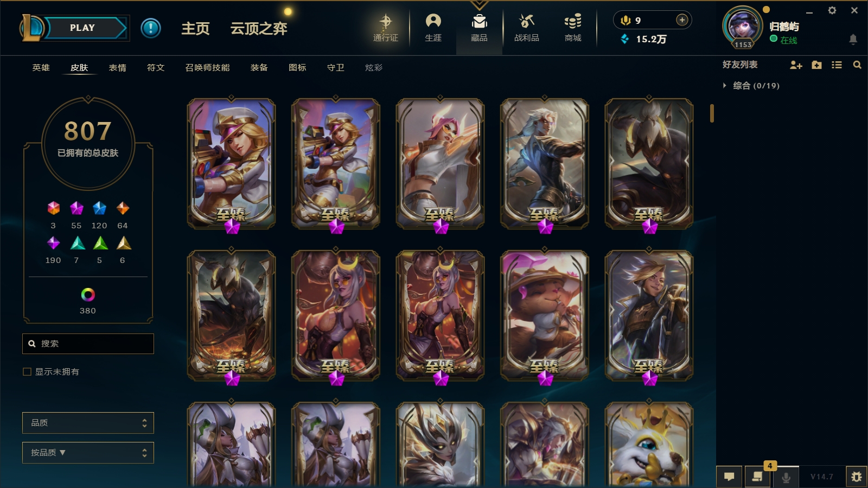Open the bug report icon
868x488 pixels.
coord(856,477)
